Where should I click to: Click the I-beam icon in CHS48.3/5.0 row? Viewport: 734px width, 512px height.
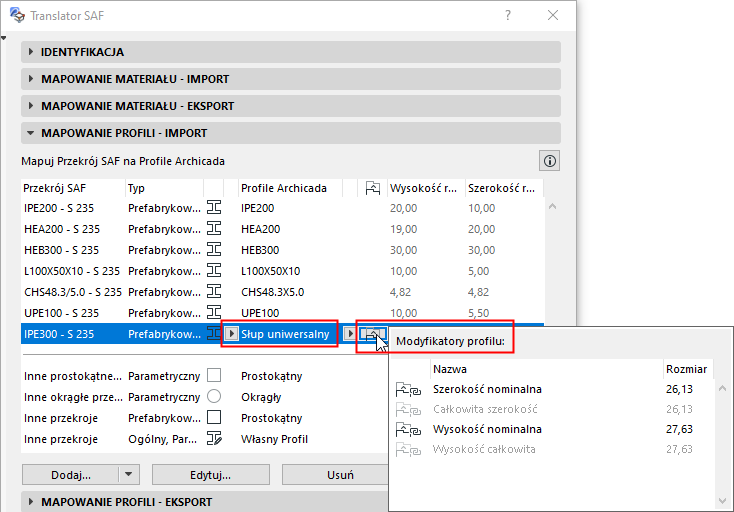(x=214, y=292)
